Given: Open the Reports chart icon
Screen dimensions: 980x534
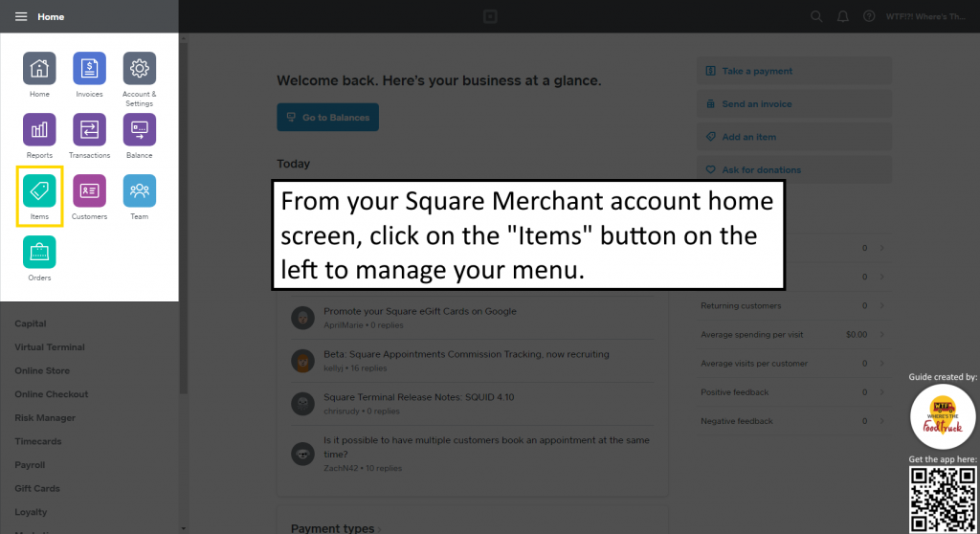Looking at the screenshot, I should (x=39, y=129).
